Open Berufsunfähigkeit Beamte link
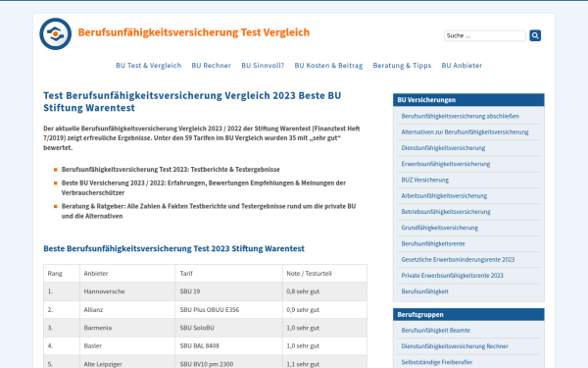The height and width of the screenshot is (368, 588). [436, 331]
